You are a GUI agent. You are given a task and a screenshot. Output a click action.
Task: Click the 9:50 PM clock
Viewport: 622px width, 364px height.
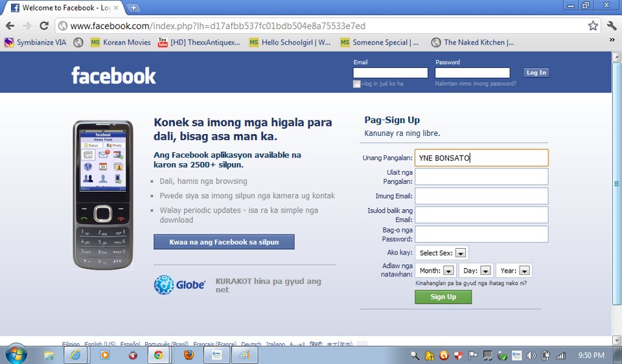pos(591,356)
